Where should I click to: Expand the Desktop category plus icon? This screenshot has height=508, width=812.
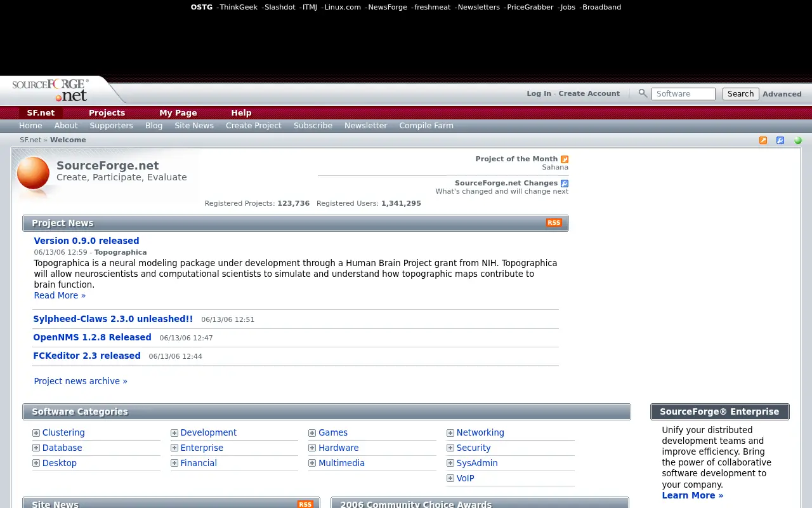[36, 464]
